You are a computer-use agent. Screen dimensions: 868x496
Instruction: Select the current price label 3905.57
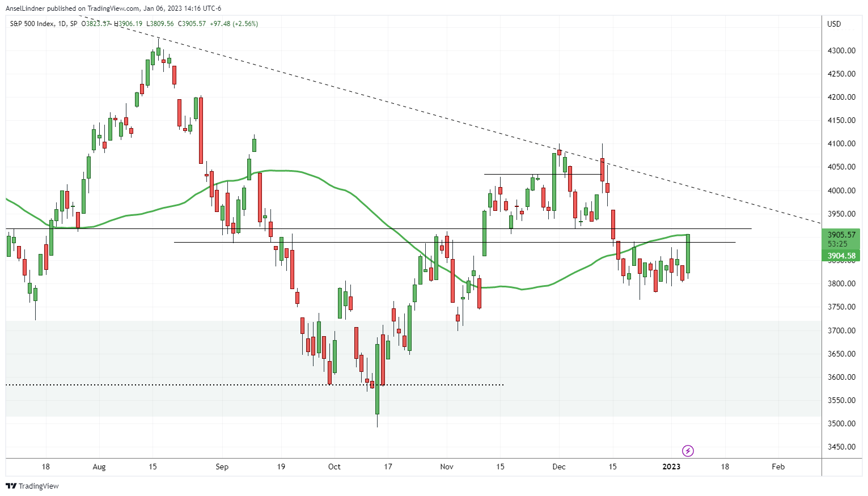(841, 235)
